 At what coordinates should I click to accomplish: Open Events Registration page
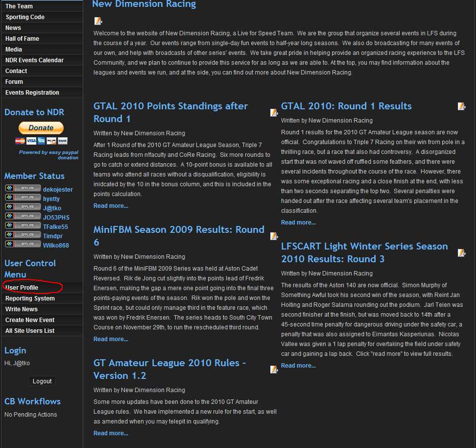coord(42,93)
